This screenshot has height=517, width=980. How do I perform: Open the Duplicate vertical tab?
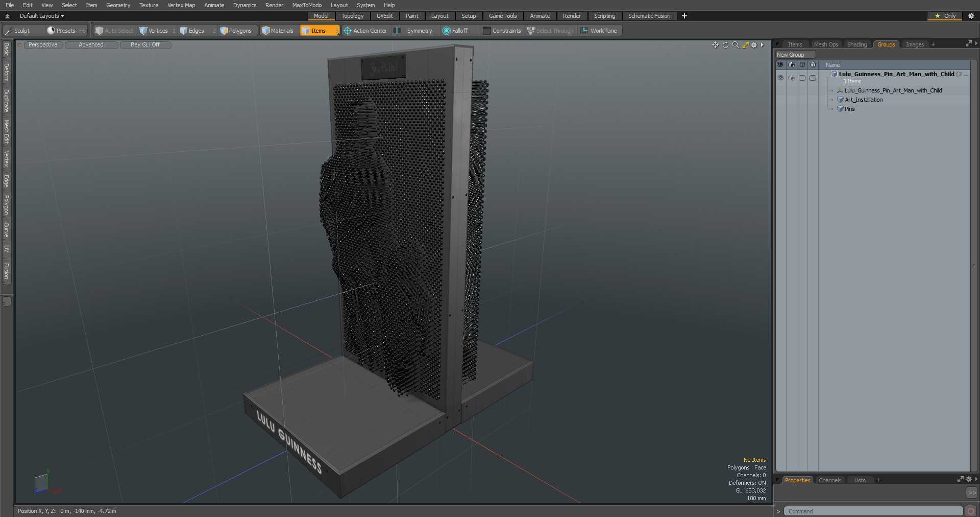7,101
